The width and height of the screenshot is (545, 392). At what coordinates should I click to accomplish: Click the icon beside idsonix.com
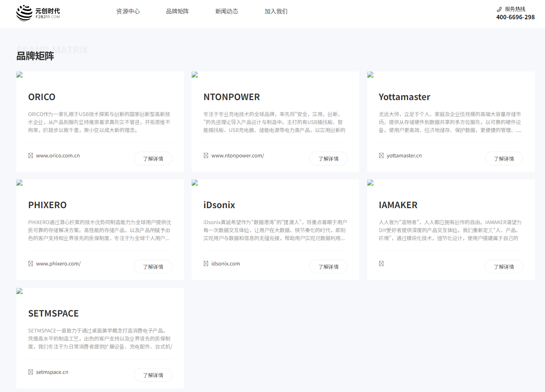click(206, 264)
